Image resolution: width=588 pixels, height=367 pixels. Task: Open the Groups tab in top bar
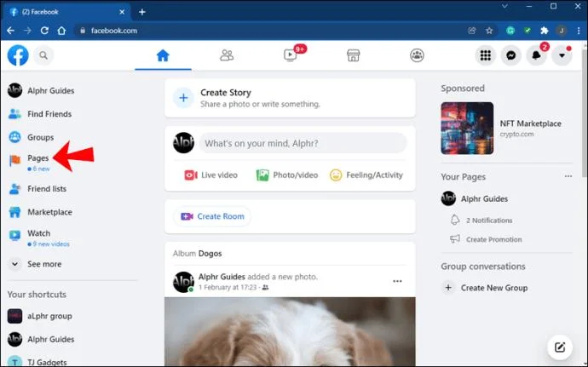click(x=417, y=55)
